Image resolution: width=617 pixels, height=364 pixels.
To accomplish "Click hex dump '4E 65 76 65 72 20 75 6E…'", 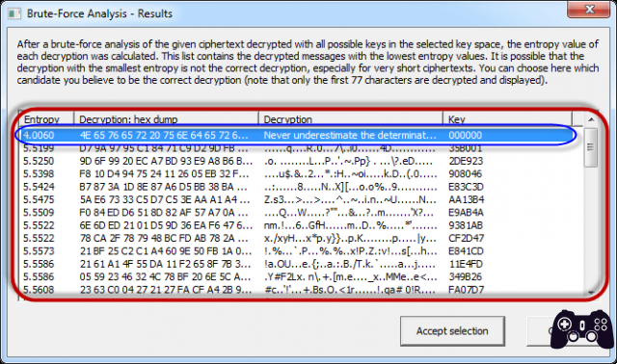I will (x=164, y=135).
